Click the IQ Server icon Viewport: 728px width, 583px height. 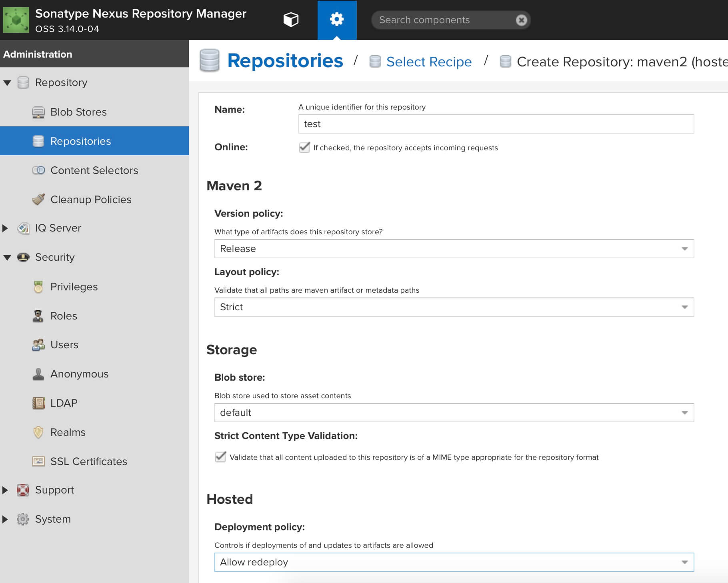[23, 228]
